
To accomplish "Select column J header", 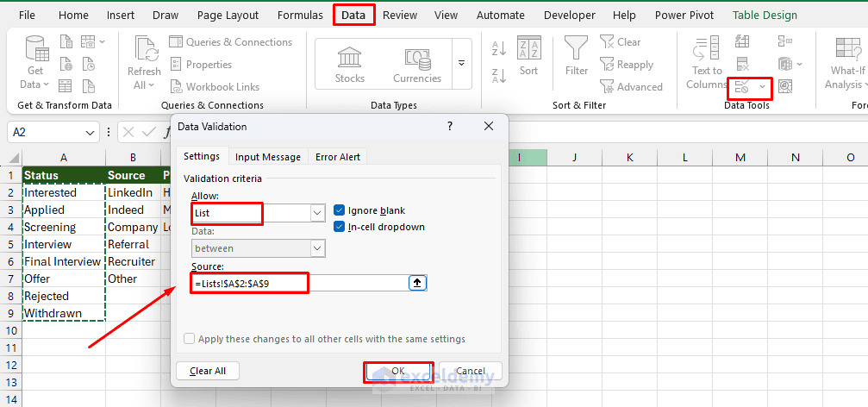I will [574, 158].
